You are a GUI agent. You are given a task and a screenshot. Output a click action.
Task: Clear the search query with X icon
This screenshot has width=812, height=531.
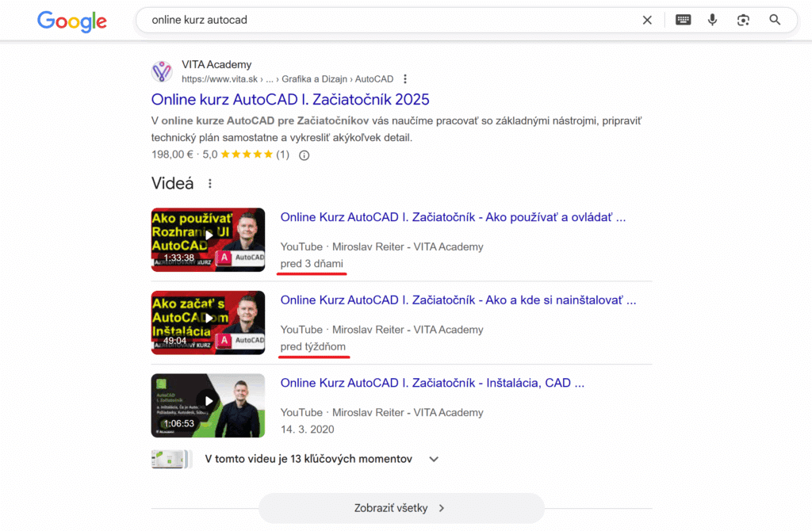tap(647, 20)
